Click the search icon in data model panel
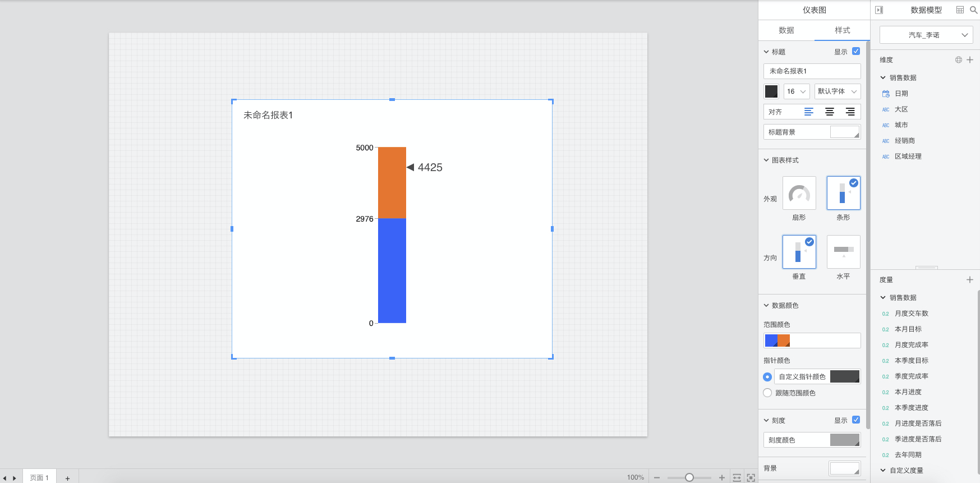 point(973,10)
